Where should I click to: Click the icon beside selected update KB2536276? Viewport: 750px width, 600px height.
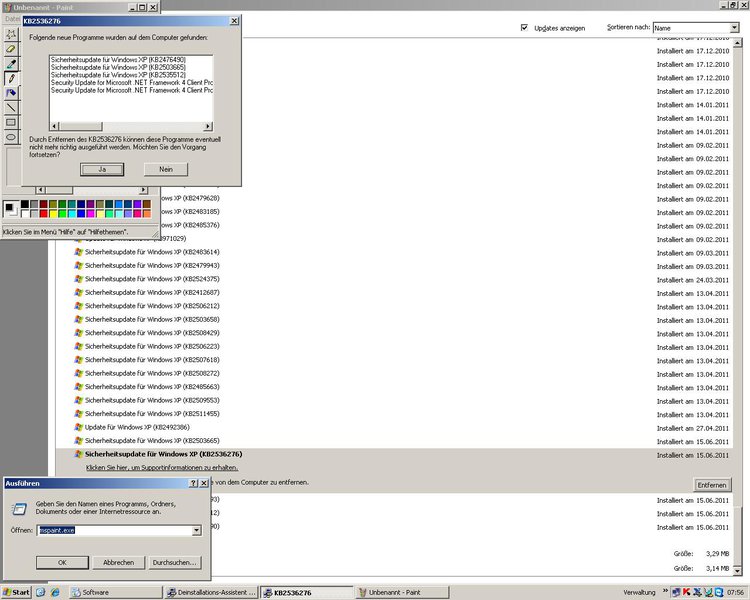click(78, 454)
